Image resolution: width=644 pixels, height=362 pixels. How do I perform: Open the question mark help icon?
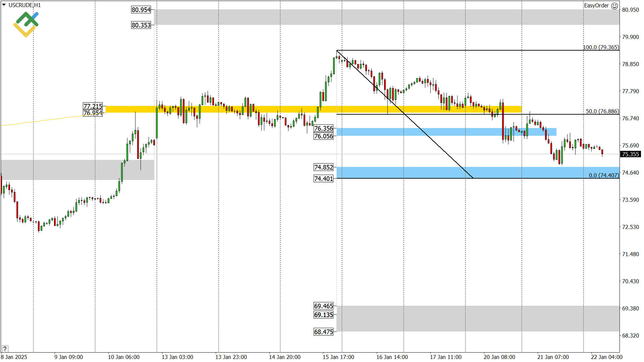[x=5, y=349]
